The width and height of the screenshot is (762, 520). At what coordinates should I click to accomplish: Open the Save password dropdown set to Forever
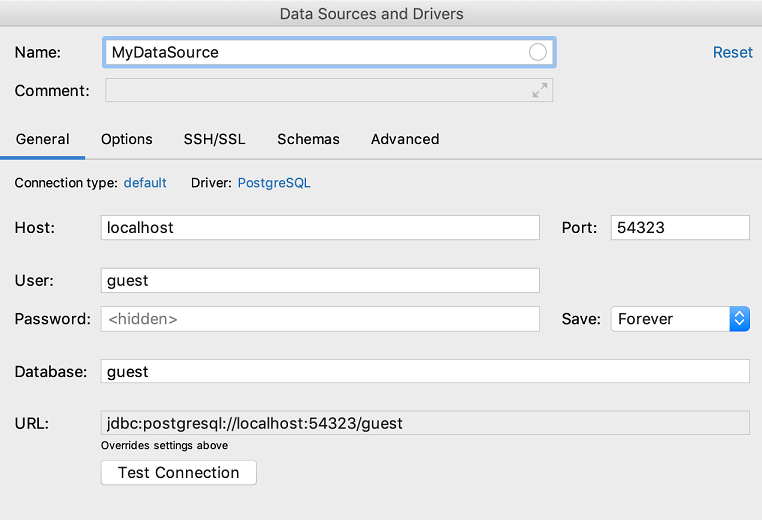point(680,319)
